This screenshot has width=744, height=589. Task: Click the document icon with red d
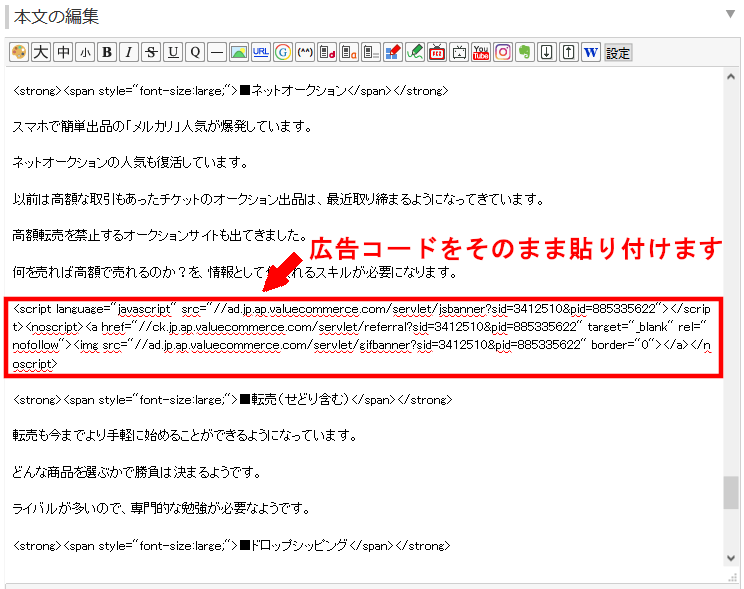click(327, 52)
